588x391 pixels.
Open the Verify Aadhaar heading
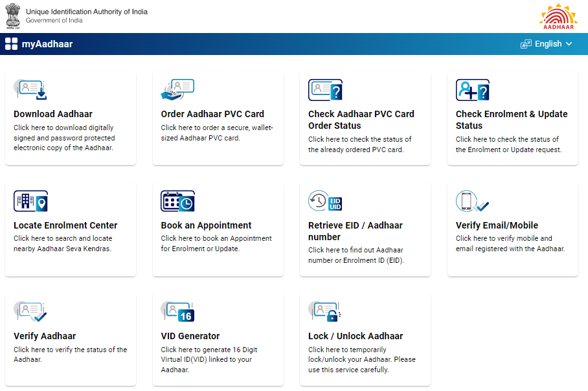point(45,336)
